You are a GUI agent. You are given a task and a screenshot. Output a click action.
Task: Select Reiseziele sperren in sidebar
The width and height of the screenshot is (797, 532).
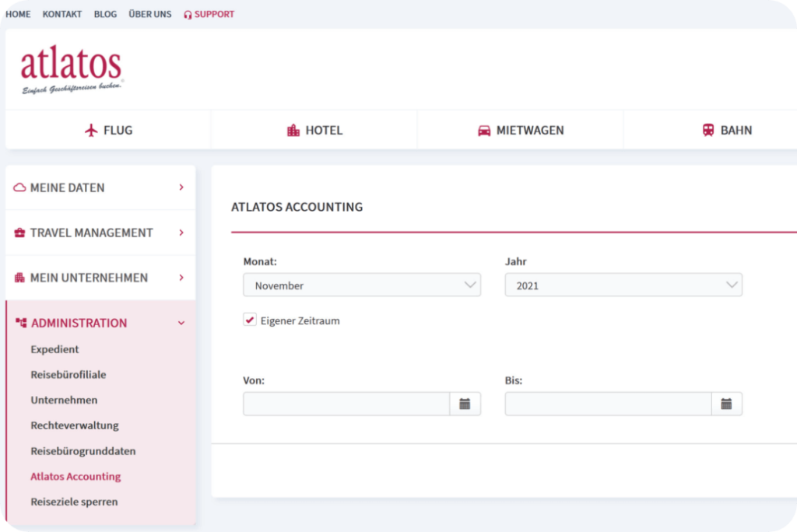coord(74,502)
